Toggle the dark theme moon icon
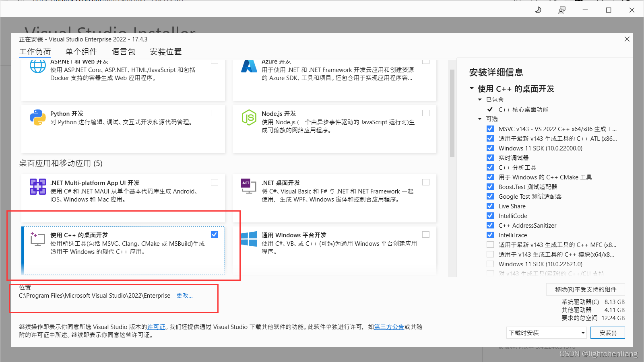This screenshot has width=644, height=362. (x=538, y=10)
